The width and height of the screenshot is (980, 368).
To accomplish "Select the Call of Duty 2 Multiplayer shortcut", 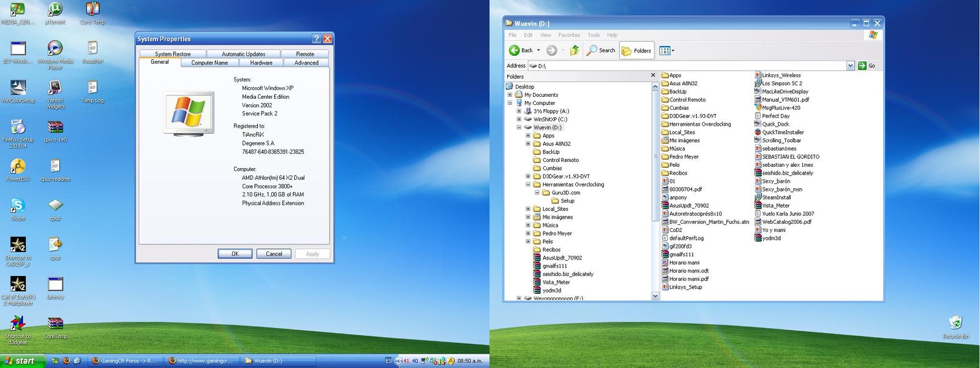I will click(18, 291).
